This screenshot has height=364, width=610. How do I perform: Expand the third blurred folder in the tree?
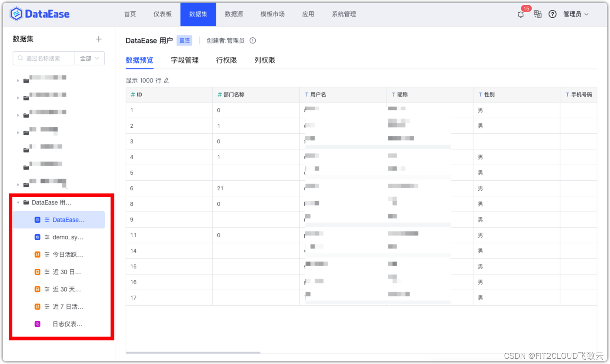pos(18,115)
